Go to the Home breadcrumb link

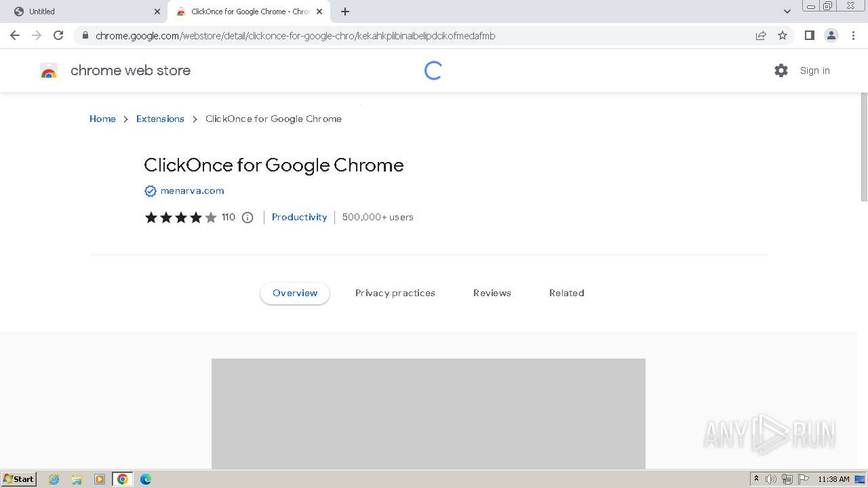[102, 119]
